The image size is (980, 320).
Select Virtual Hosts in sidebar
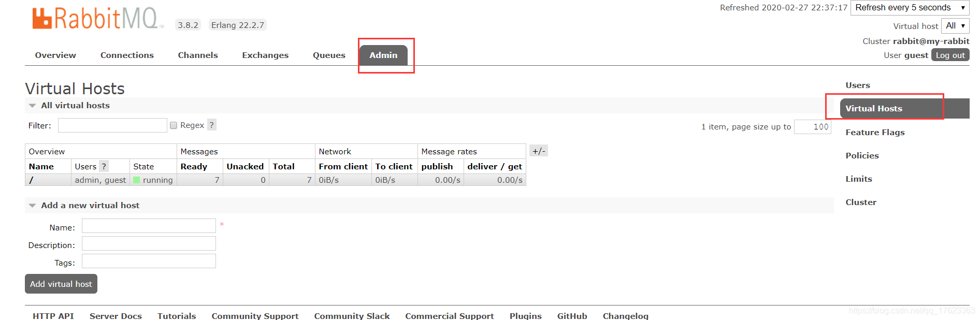tap(904, 108)
